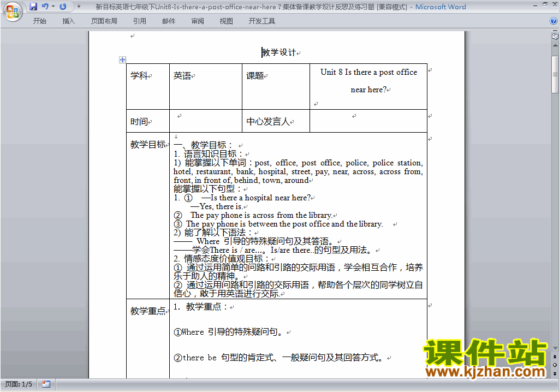Switch to the 视图 ribbon tab
Viewport: 559px width, 392px height.
(x=226, y=21)
